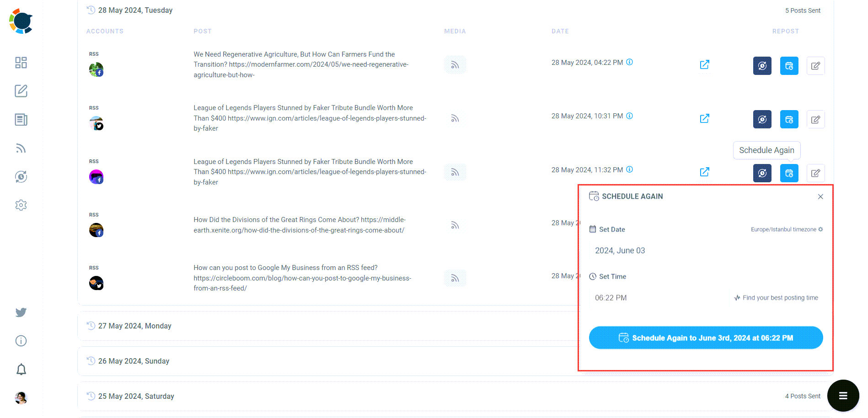Open the Twitter bird icon in sidebar

(x=21, y=312)
